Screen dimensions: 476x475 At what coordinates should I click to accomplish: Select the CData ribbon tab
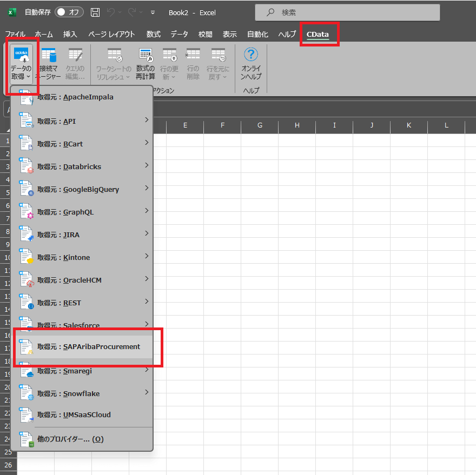point(318,35)
